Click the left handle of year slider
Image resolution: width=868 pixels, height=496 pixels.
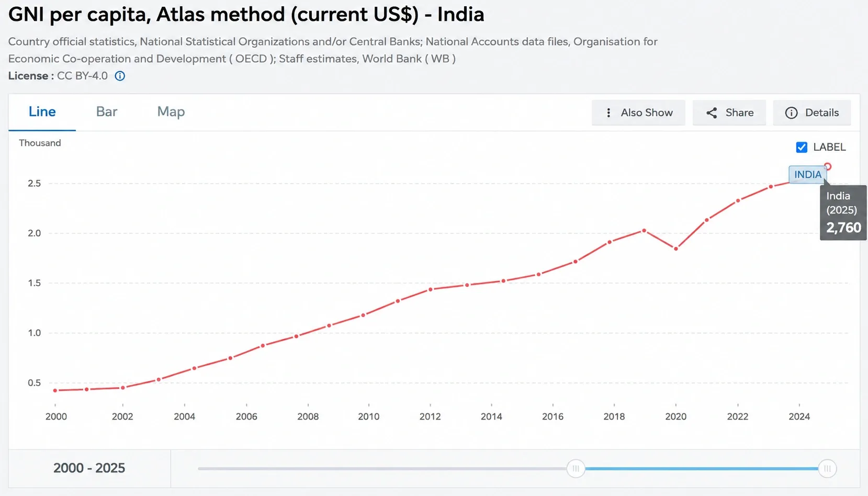pyautogui.click(x=576, y=468)
